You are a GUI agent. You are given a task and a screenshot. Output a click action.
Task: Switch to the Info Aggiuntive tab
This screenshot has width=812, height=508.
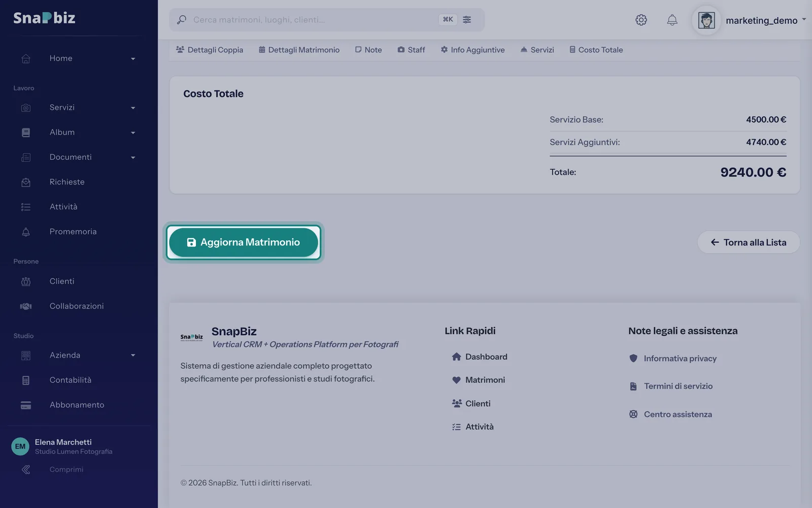coord(472,50)
